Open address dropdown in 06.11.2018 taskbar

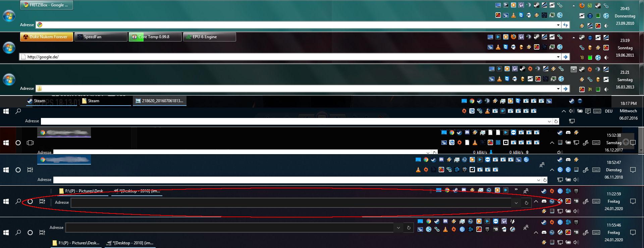pyautogui.click(x=539, y=180)
